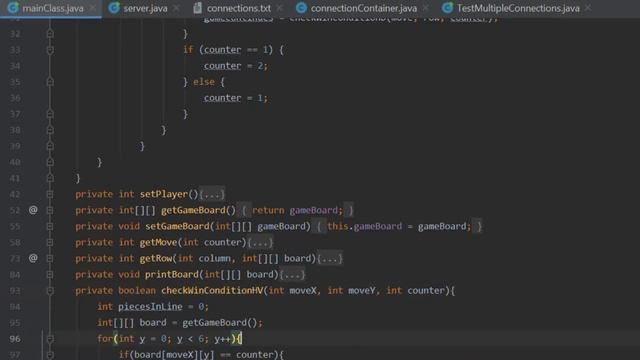Screen dimensions: 640x360
Task: Click 'getGameBoard()' call on line 95
Action: coord(220,323)
